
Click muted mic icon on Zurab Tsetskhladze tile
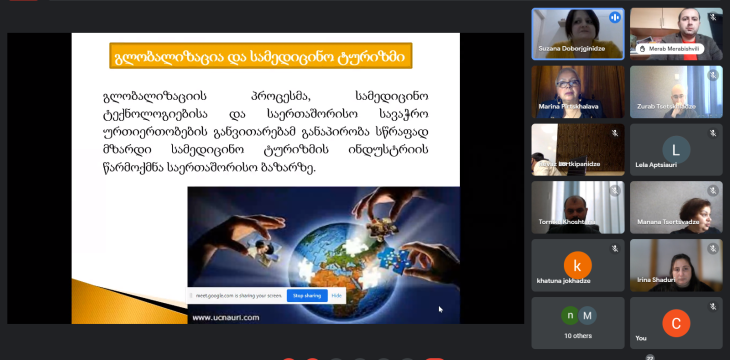pyautogui.click(x=712, y=75)
